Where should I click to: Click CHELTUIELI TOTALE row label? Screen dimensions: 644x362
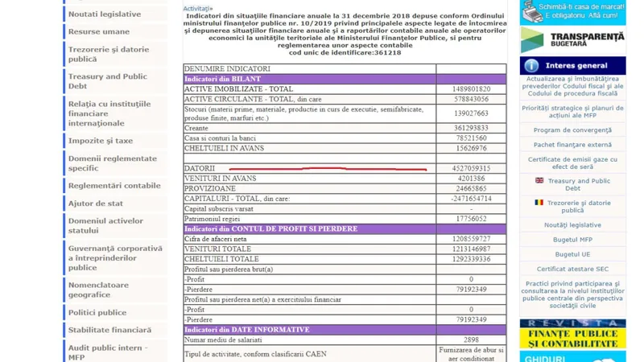coord(221,259)
